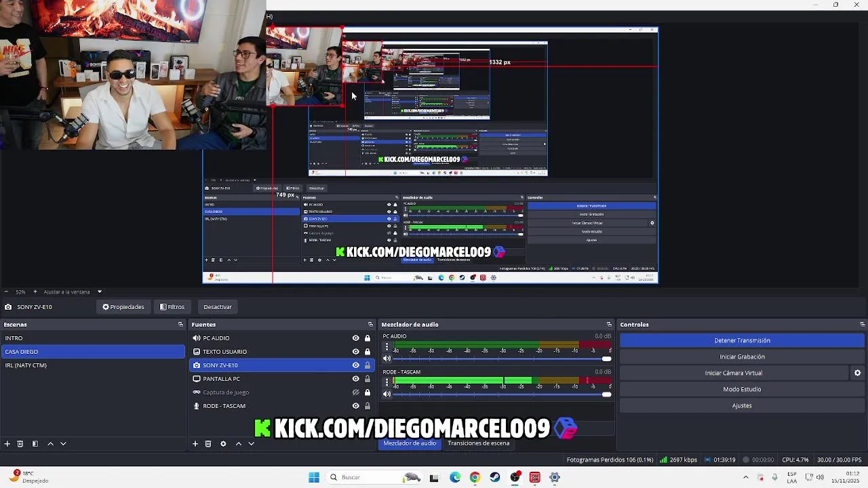Open Propiedades of the selected source

tap(123, 307)
